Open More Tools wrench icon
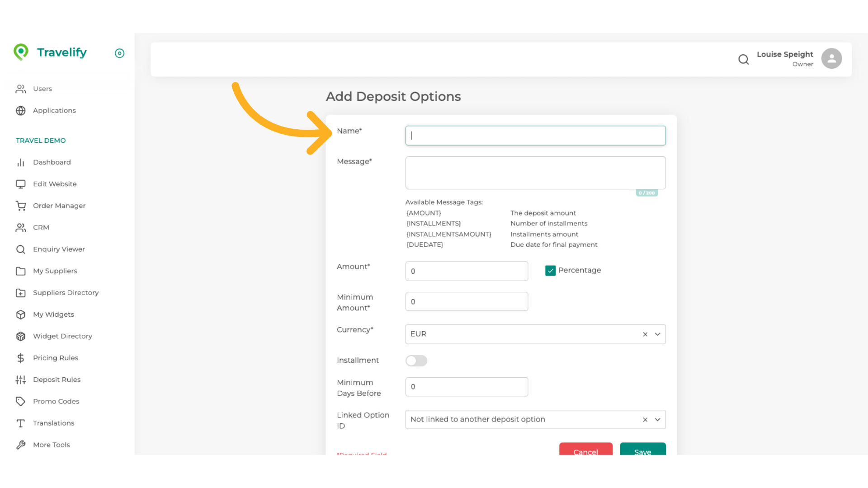The image size is (868, 488). click(21, 445)
